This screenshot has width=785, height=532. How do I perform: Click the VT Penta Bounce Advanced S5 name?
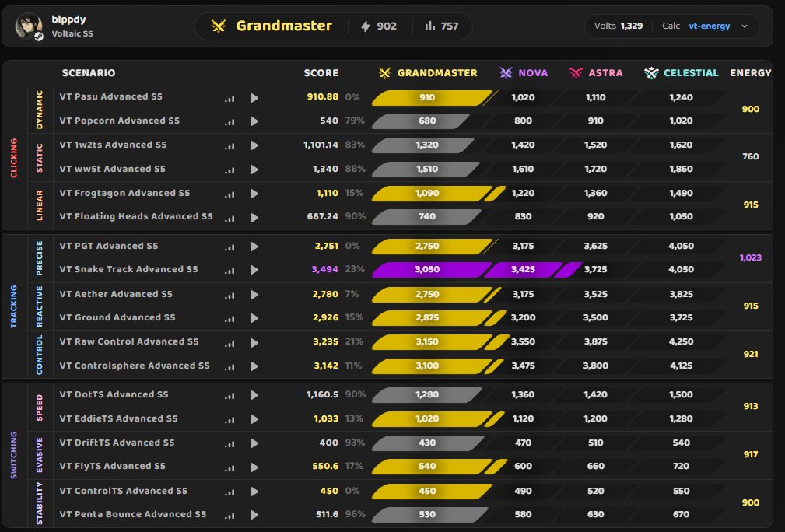pyautogui.click(x=133, y=514)
